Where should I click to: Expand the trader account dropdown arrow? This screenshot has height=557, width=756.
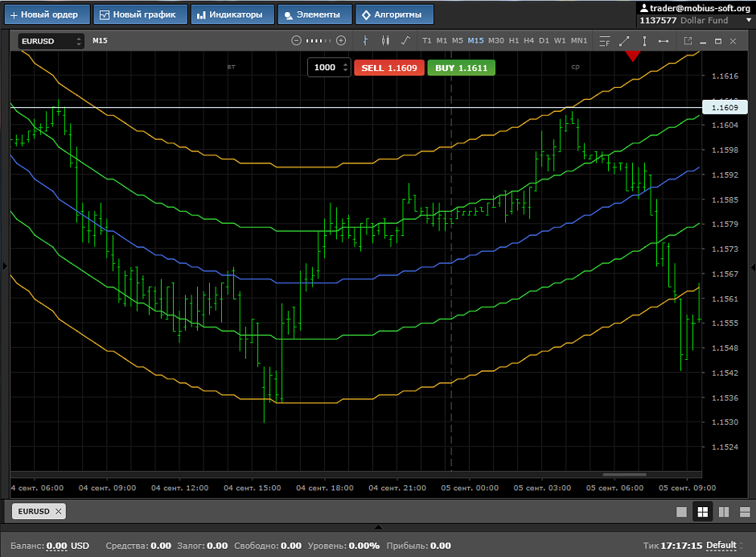pyautogui.click(x=749, y=20)
